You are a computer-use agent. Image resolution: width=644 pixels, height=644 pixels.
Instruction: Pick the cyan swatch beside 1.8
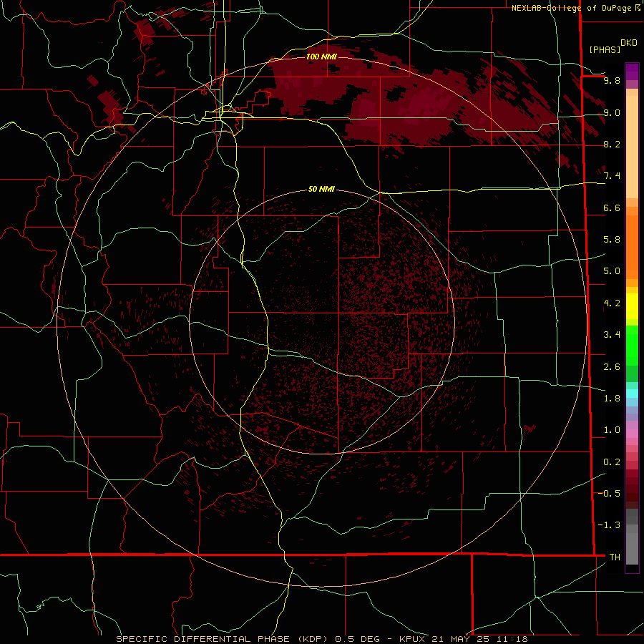click(632, 394)
